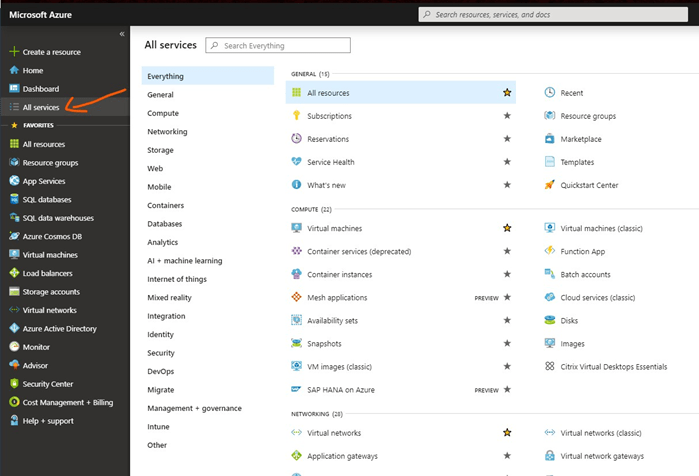This screenshot has height=476, width=699.
Task: Open the Virtual machines service link
Action: click(x=334, y=228)
